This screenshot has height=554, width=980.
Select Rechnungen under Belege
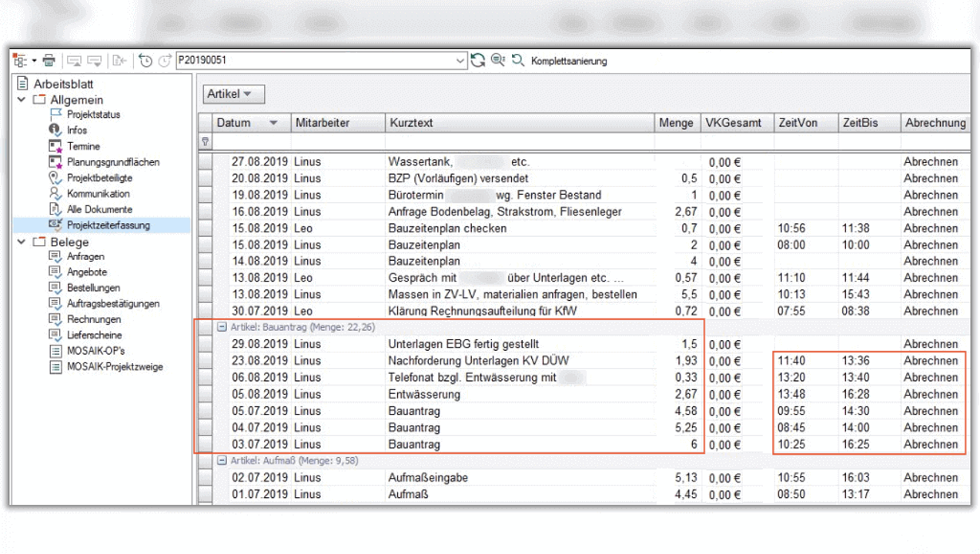pos(94,319)
